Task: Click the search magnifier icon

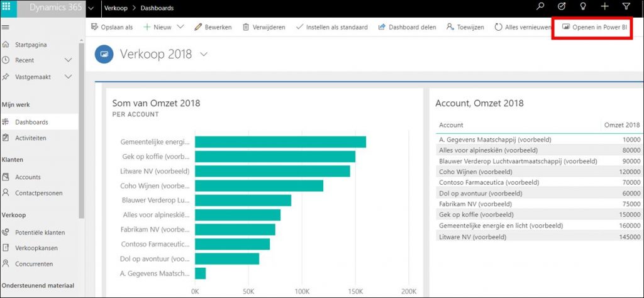Action: pos(540,8)
